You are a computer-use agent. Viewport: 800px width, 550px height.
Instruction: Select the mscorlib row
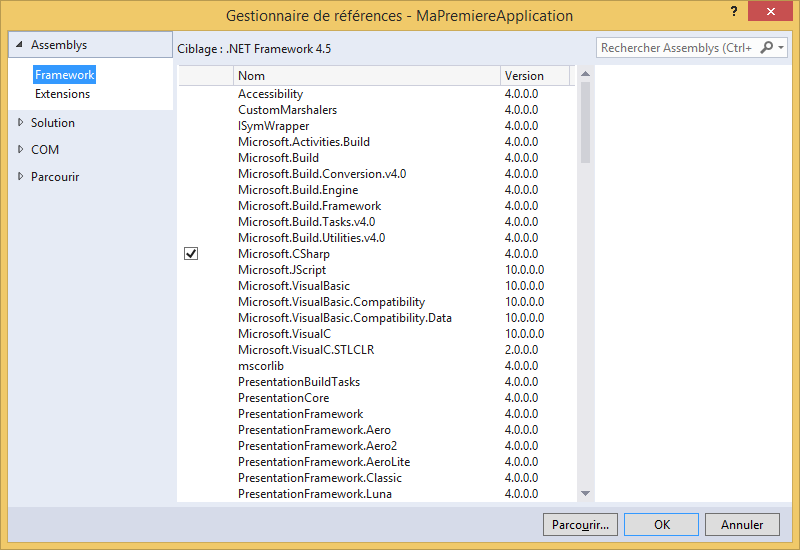(377, 366)
